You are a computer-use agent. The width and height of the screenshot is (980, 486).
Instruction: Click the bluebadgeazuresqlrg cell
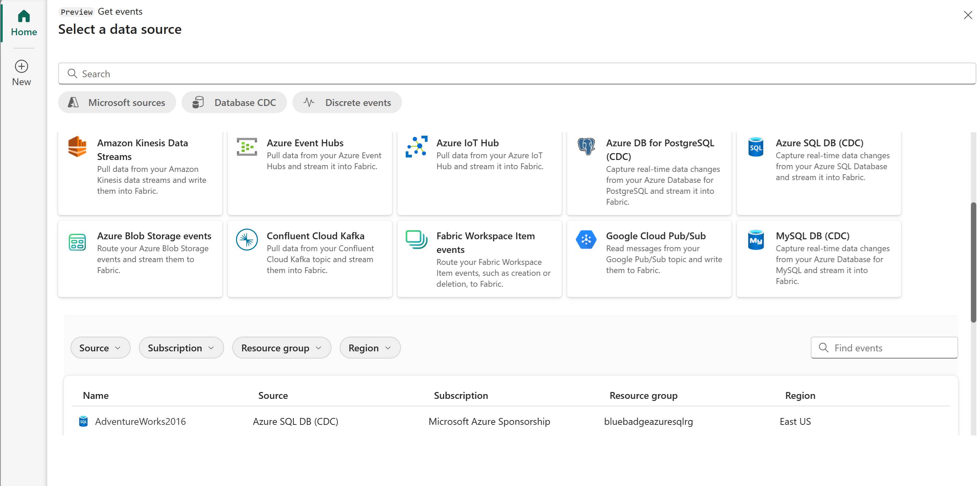coord(649,421)
